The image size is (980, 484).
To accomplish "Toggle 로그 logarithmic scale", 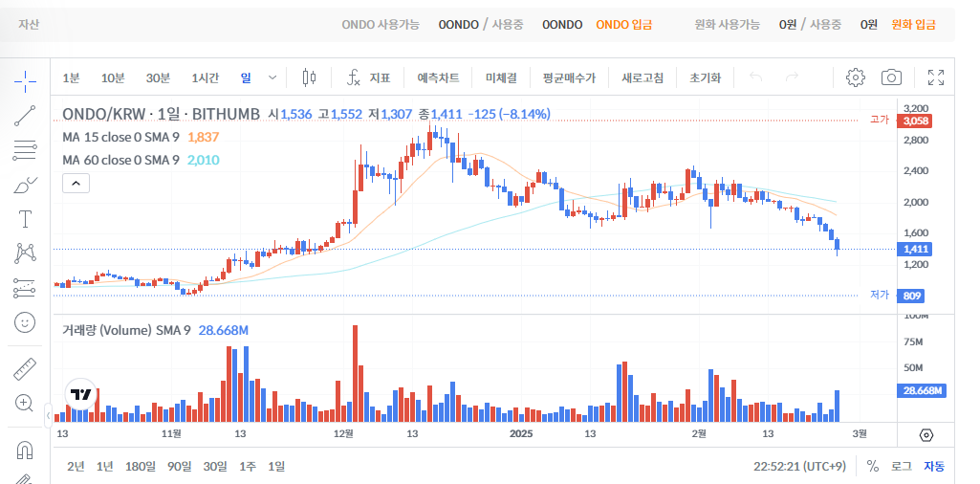I will tap(902, 466).
